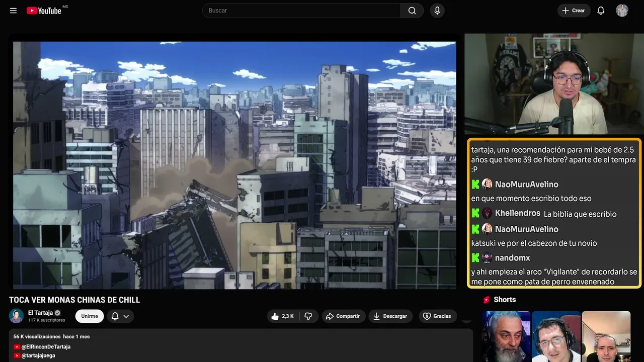Click the message "en que momento escribio todo eso"
The image size is (644, 362).
click(x=531, y=199)
